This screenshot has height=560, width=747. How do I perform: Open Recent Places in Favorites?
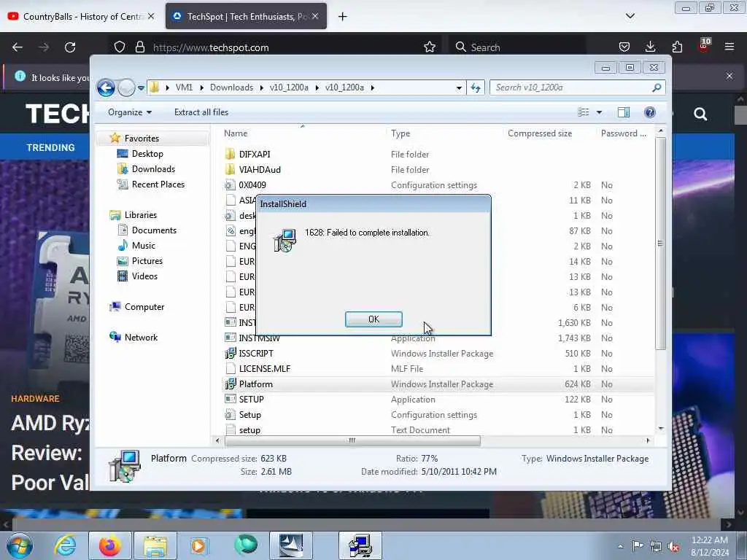(x=158, y=184)
